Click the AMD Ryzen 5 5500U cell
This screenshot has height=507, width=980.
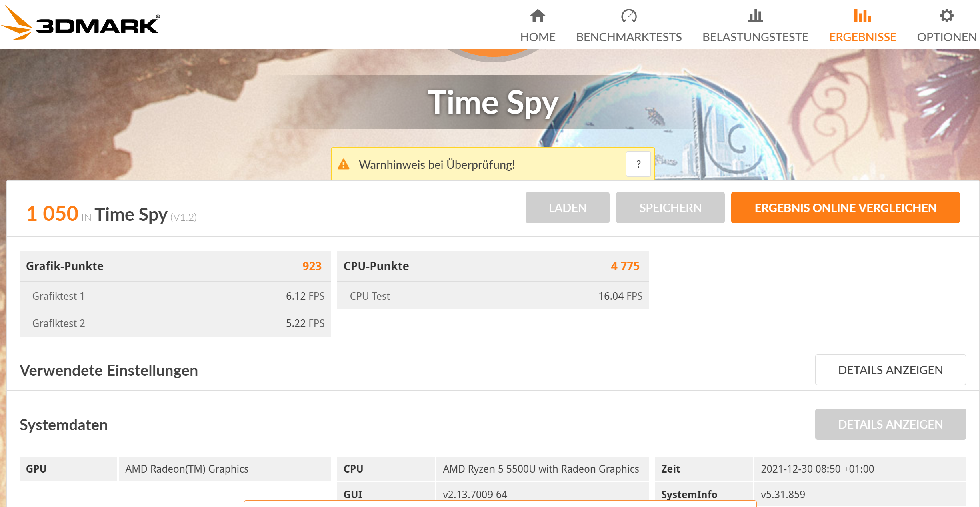tap(542, 469)
